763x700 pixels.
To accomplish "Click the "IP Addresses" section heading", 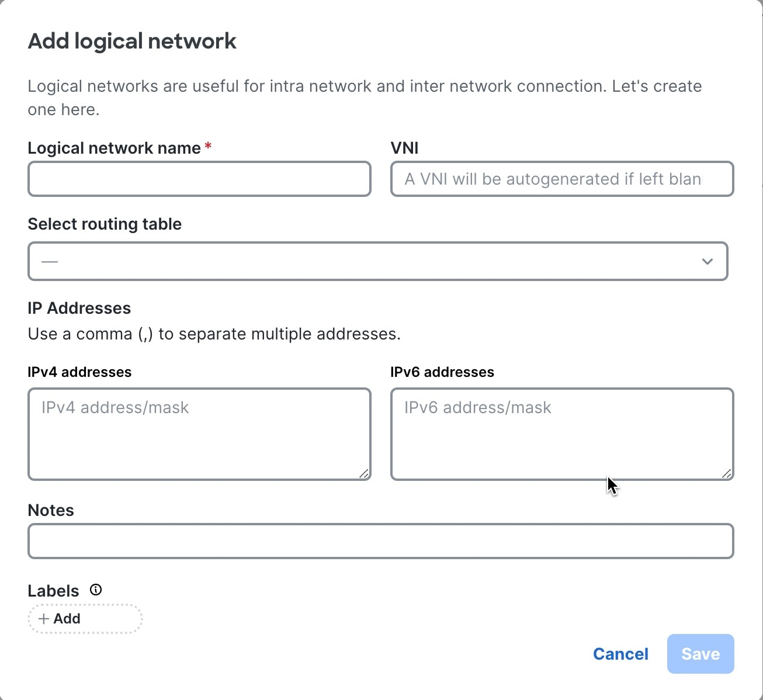I will pos(79,308).
